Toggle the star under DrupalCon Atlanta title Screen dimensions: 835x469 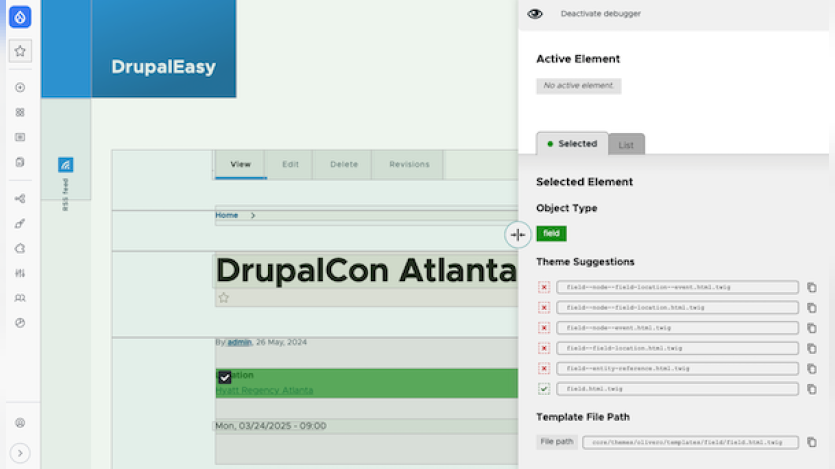tap(224, 298)
